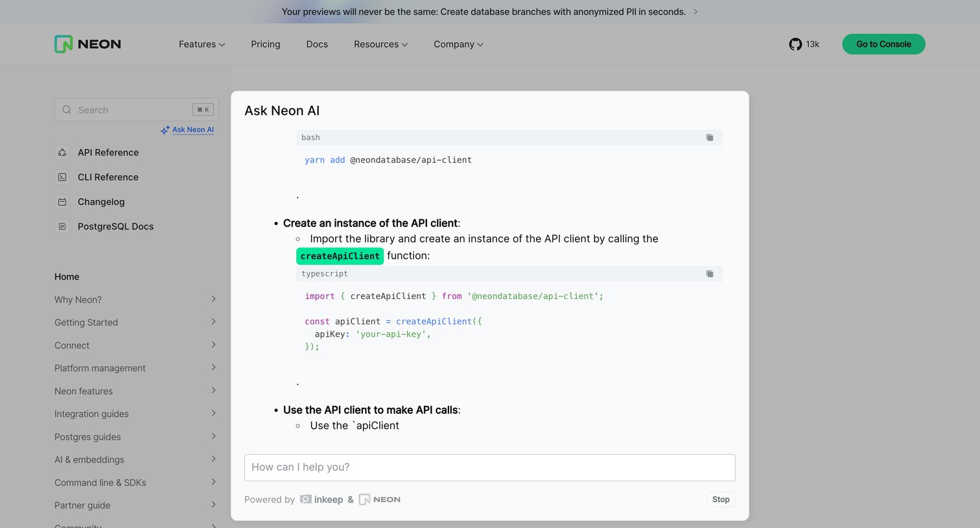The width and height of the screenshot is (980, 528).
Task: Click the yarn add command text
Action: point(388,160)
